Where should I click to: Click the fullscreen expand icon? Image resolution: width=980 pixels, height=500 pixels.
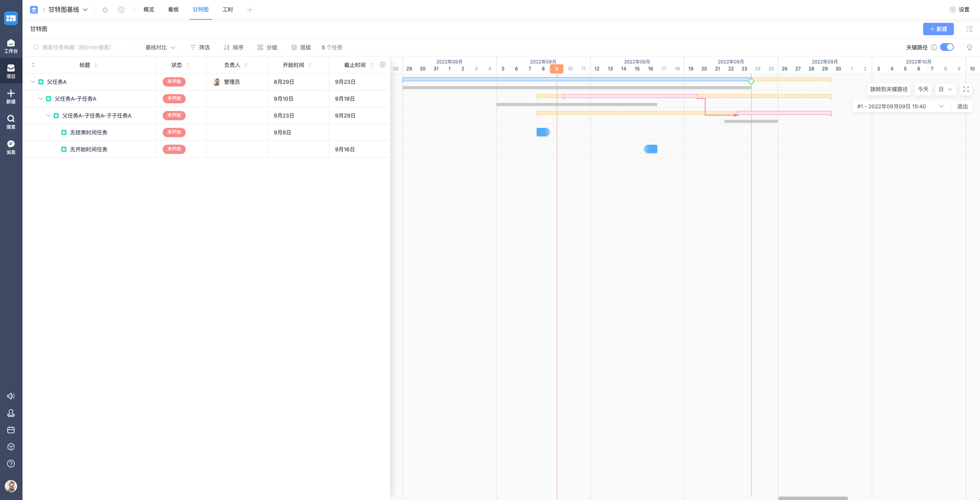[966, 89]
